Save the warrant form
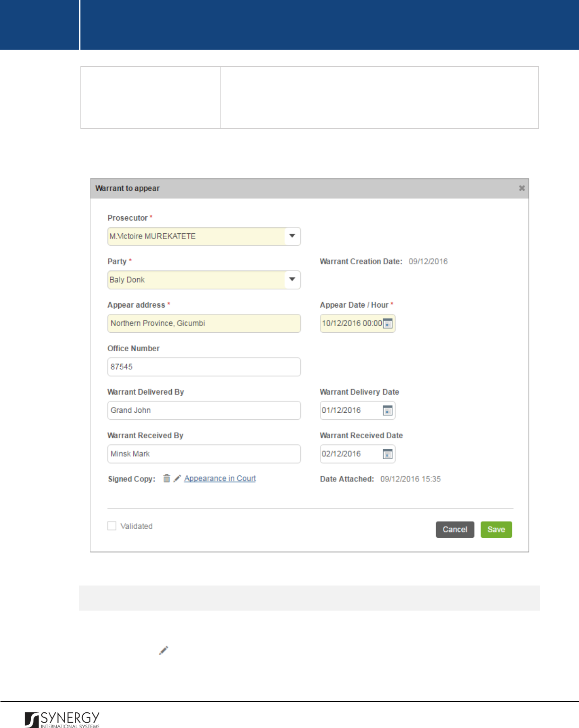This screenshot has height=728, width=579. click(x=496, y=530)
